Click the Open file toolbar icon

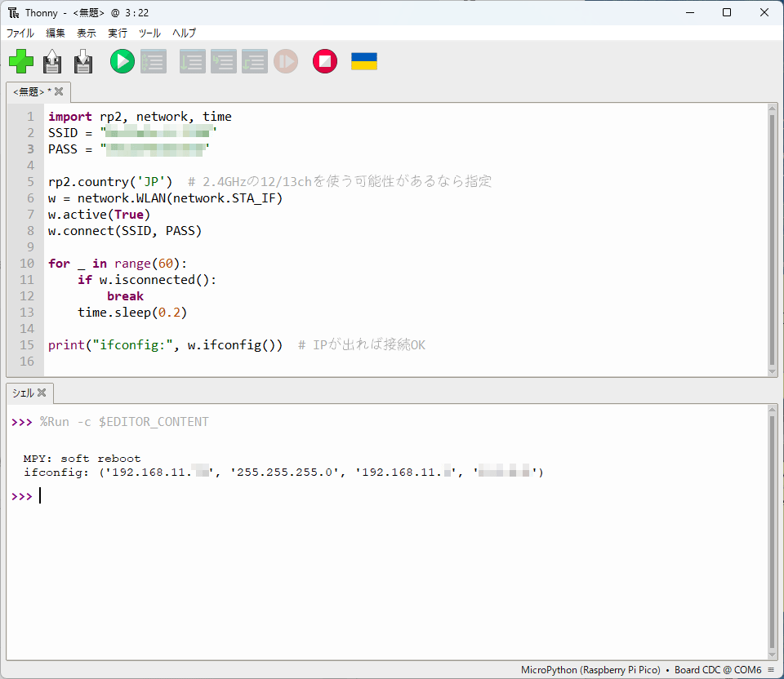pyautogui.click(x=52, y=61)
